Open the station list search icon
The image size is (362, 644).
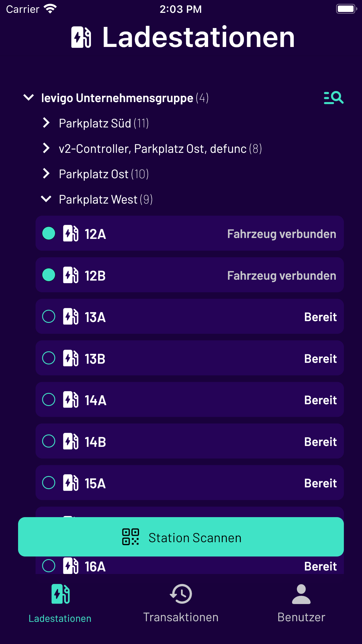click(x=333, y=98)
